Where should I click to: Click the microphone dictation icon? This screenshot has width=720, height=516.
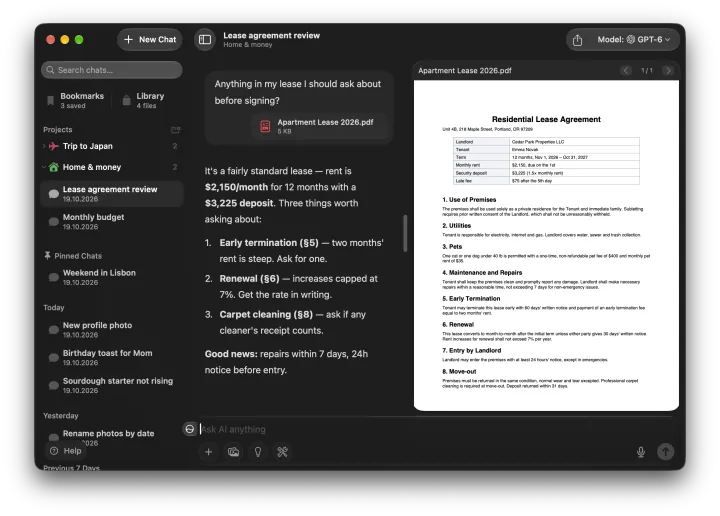(641, 452)
